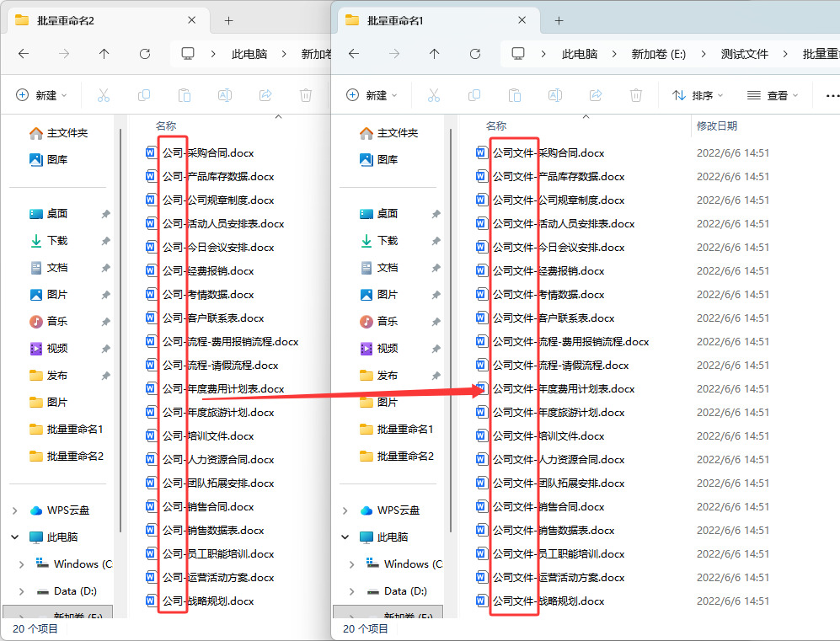Click the Copy icon in 批量重命名1 toolbar
The width and height of the screenshot is (840, 641).
coord(474,95)
